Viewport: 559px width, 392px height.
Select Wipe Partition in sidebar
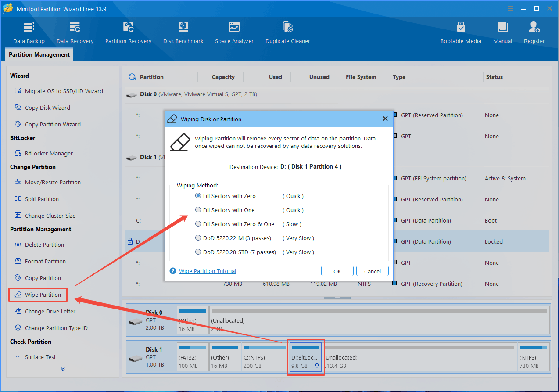coord(38,295)
